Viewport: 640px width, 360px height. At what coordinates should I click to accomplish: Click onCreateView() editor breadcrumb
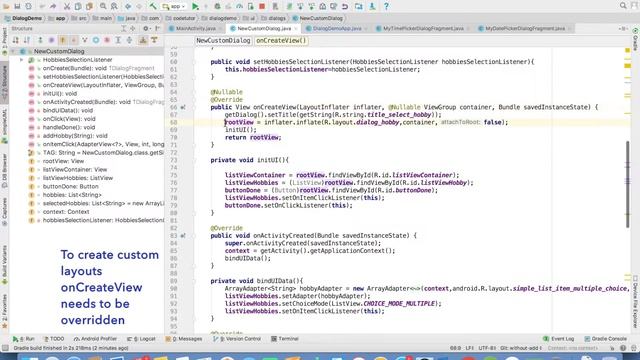pyautogui.click(x=281, y=40)
